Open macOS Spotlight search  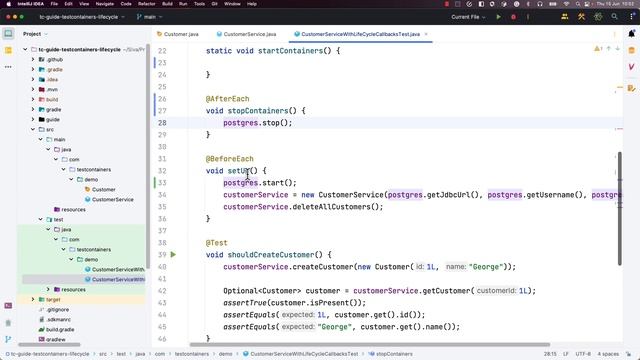578,4
